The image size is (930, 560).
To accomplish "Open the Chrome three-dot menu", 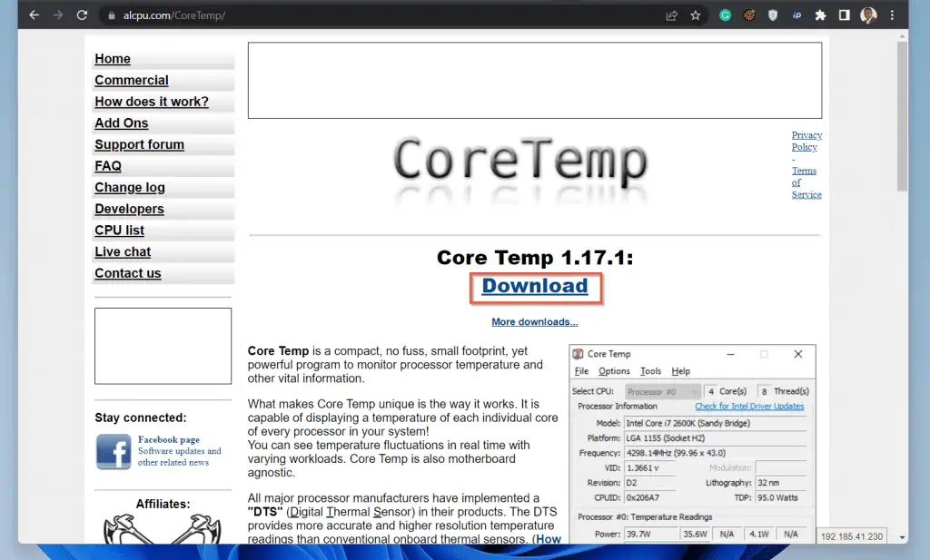I will click(894, 15).
